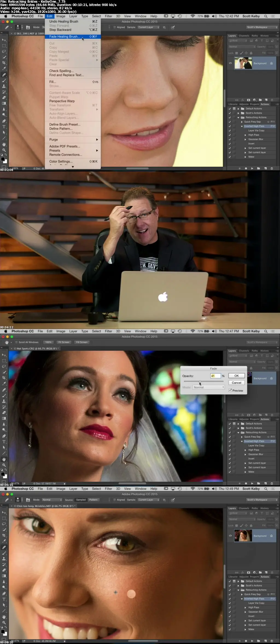Uncheck Preview in the Fade dialog

pos(230,390)
